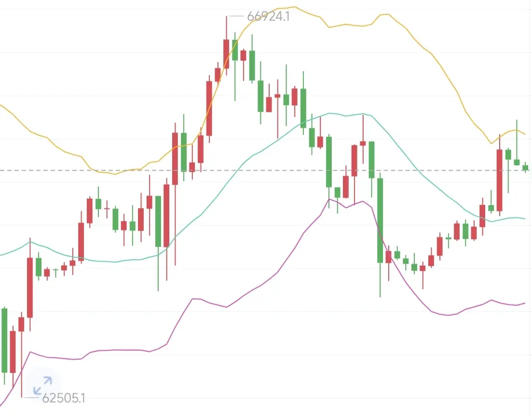This screenshot has width=532, height=416.
Task: Click the lowest dip of the purple band on right
Action: pos(448,315)
